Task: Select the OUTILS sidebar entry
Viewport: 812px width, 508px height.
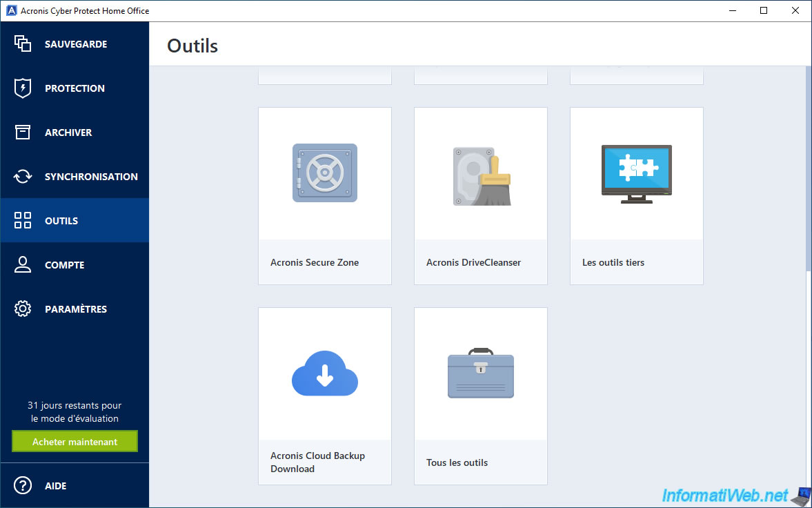Action: tap(75, 220)
